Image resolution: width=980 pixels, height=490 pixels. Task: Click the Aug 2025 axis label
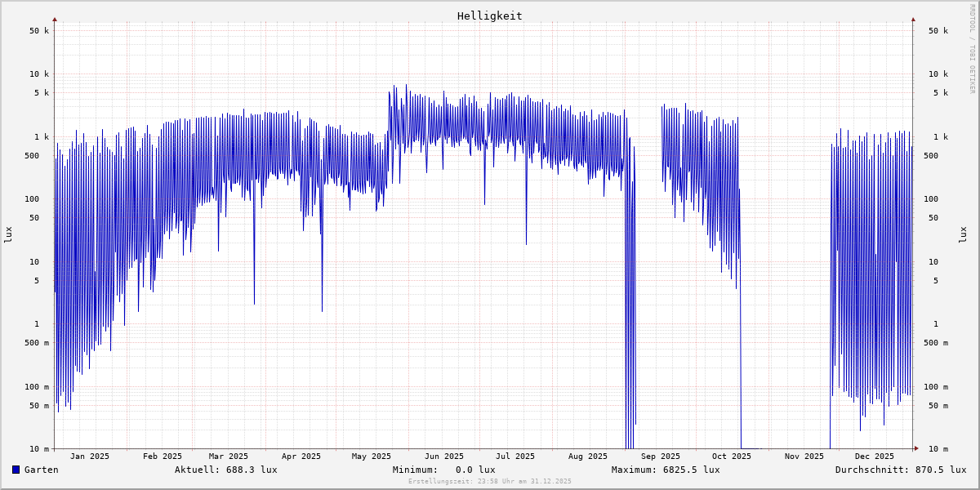(x=588, y=457)
